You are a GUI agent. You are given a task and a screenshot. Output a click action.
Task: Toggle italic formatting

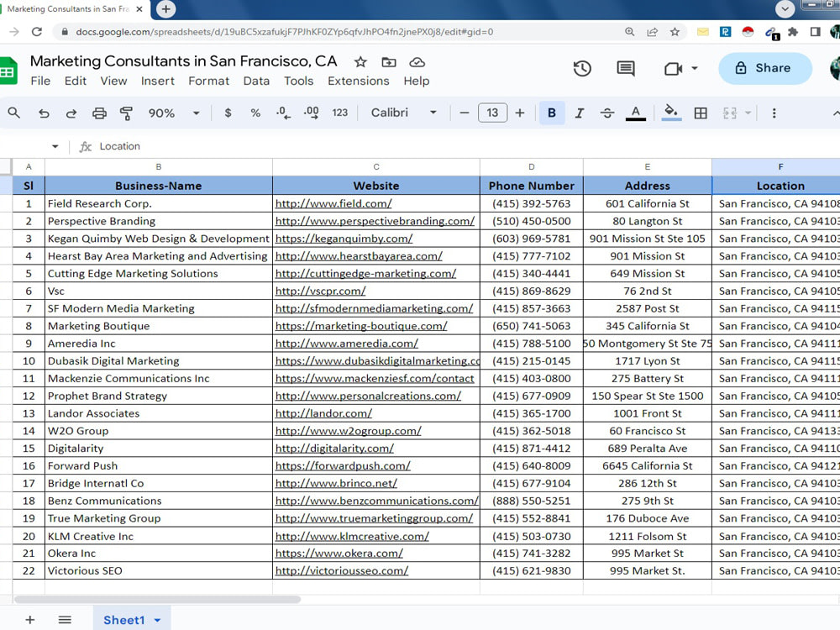pos(579,113)
